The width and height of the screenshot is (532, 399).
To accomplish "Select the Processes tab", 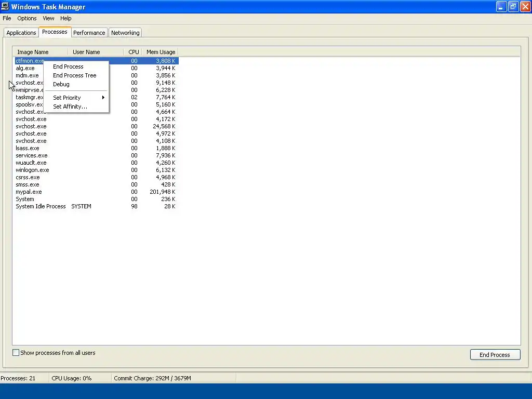I will point(55,32).
